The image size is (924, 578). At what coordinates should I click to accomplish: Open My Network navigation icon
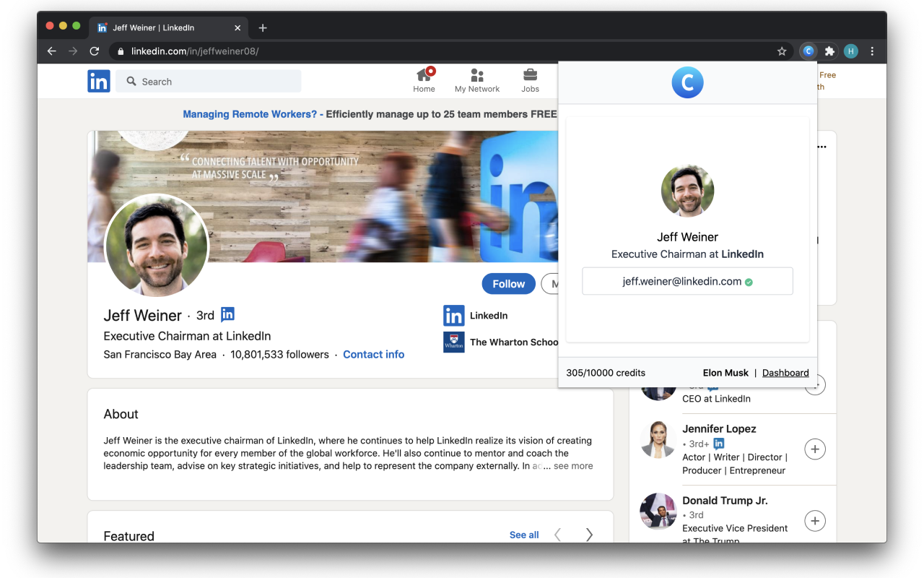[477, 80]
